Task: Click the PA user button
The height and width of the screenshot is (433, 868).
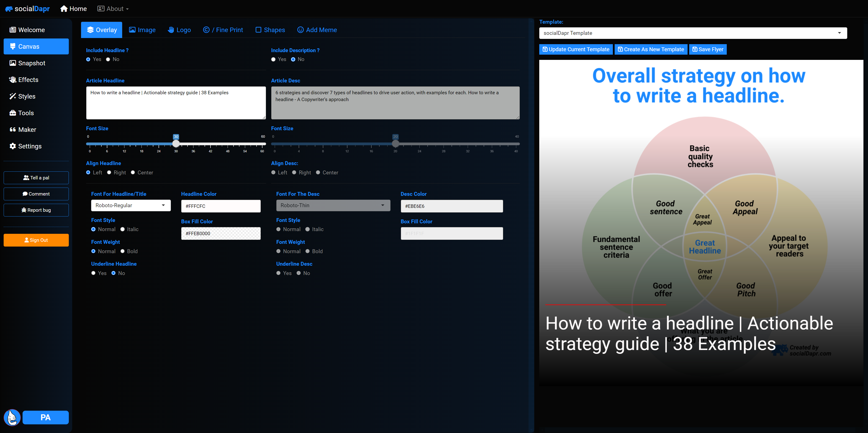Action: (x=46, y=418)
